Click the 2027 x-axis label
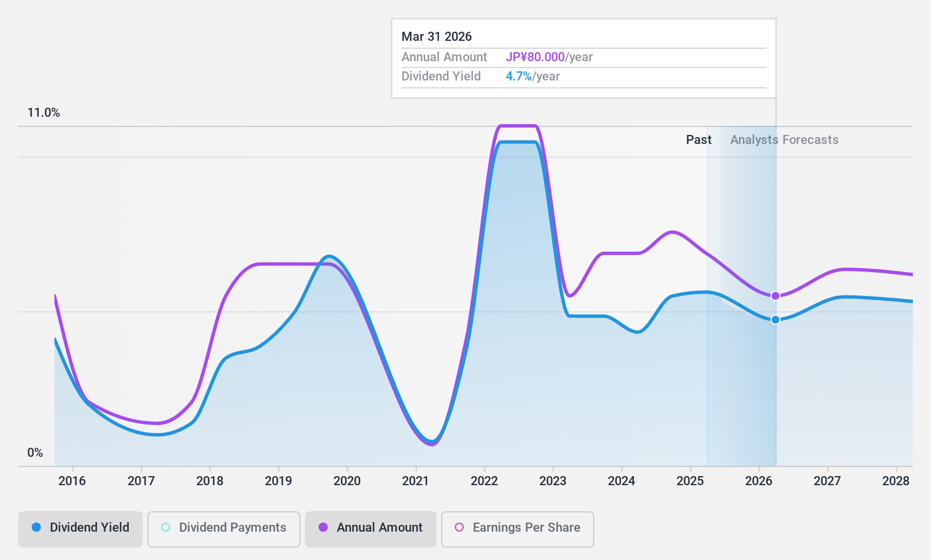This screenshot has height=560, width=931. (827, 481)
